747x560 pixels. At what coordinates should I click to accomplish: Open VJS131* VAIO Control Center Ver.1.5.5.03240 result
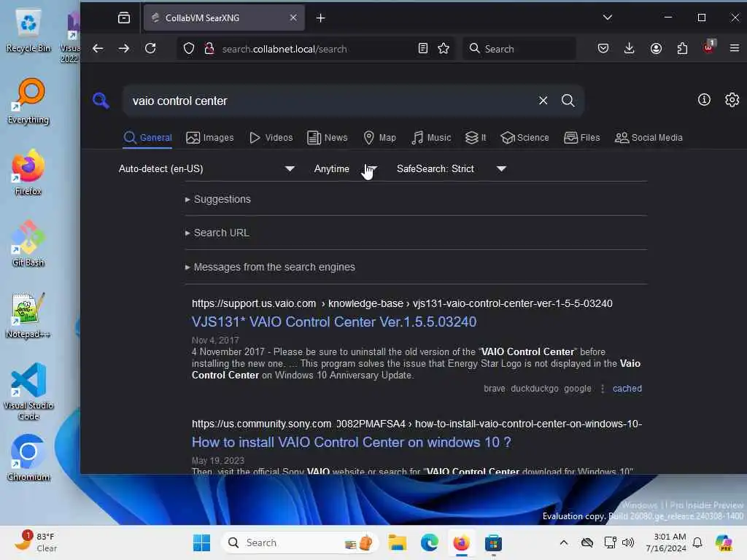point(334,322)
